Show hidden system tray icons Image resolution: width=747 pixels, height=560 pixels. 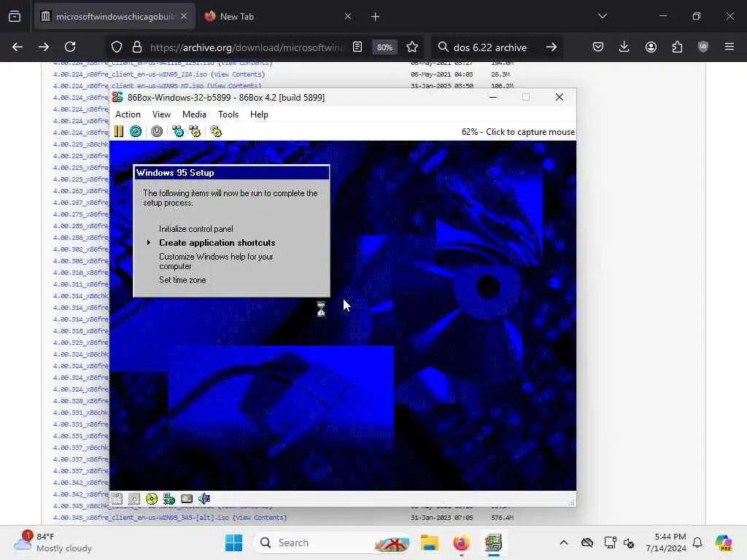pos(564,542)
